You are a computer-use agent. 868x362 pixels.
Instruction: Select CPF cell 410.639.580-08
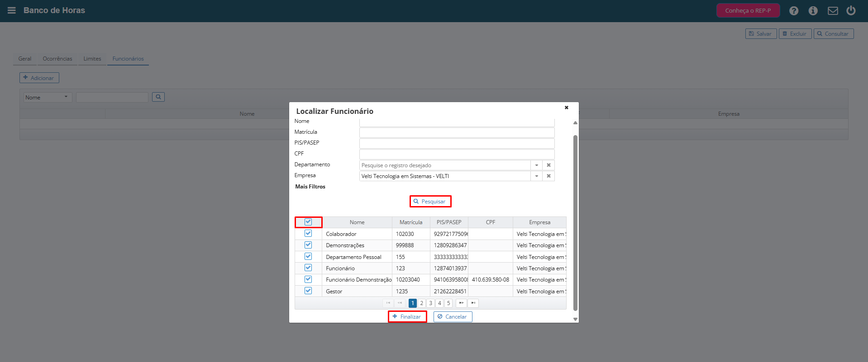click(x=491, y=280)
